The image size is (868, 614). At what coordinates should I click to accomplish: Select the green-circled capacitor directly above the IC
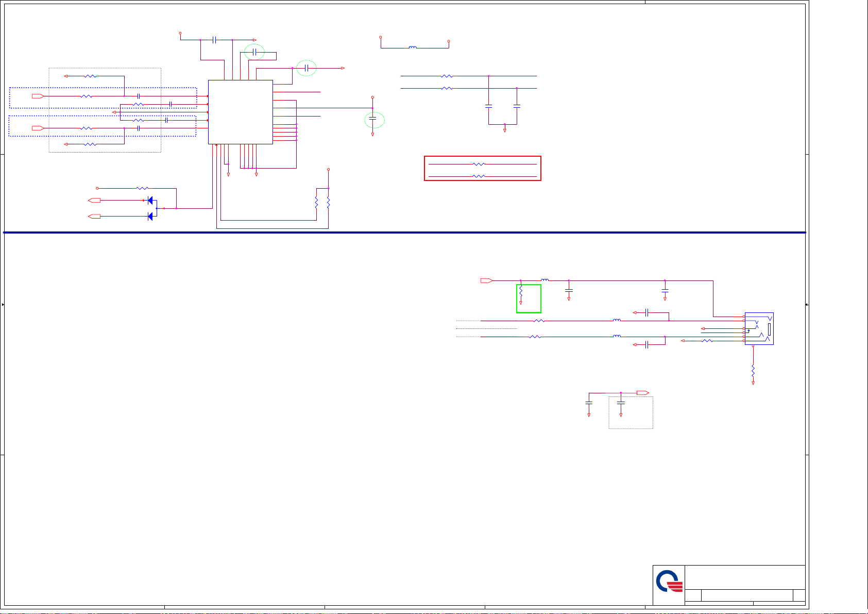click(254, 52)
